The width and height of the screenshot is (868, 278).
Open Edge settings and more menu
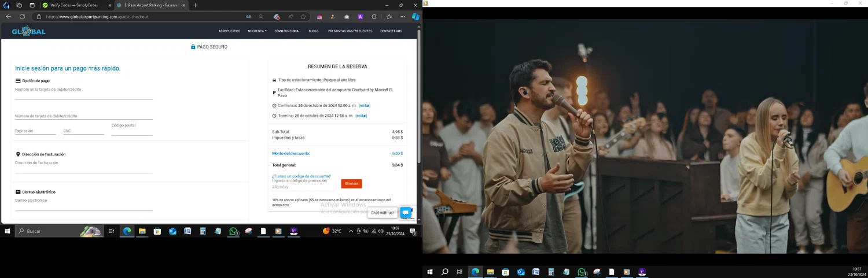tap(403, 17)
